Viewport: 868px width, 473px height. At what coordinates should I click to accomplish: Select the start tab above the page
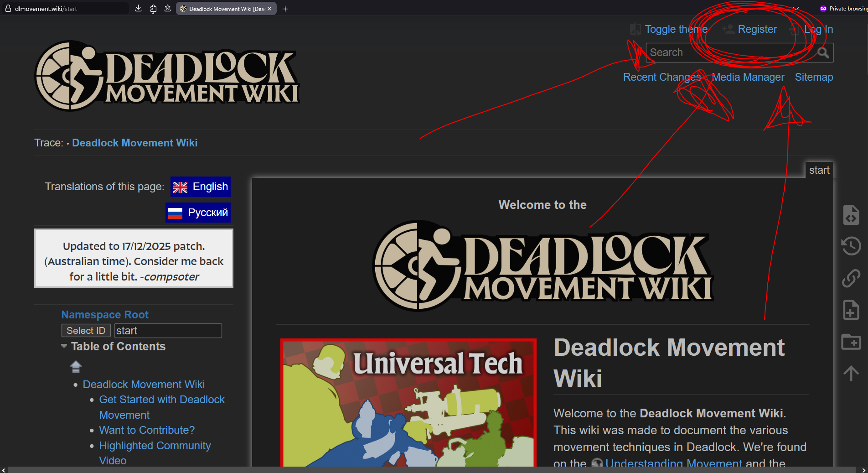(x=819, y=170)
